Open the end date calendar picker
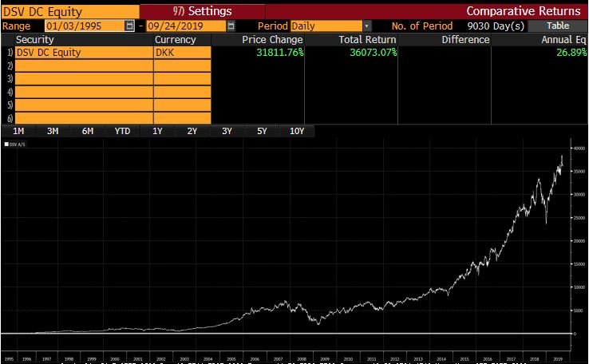Image resolution: width=589 pixels, height=364 pixels. 231,26
